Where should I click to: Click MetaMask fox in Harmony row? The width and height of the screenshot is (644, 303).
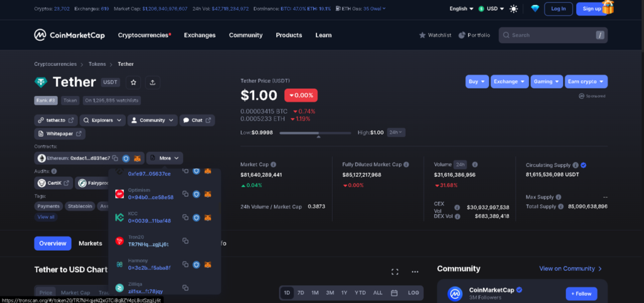[x=208, y=265]
